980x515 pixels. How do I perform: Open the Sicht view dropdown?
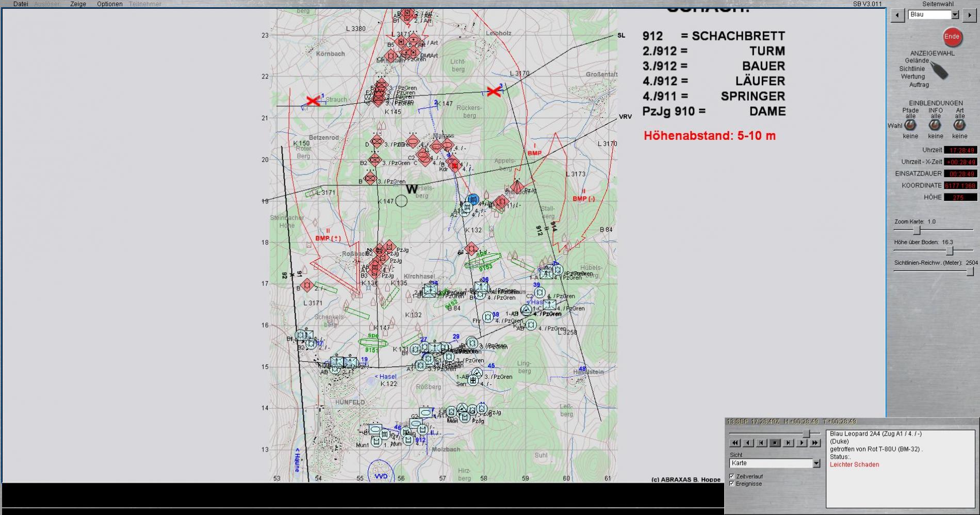pyautogui.click(x=816, y=463)
